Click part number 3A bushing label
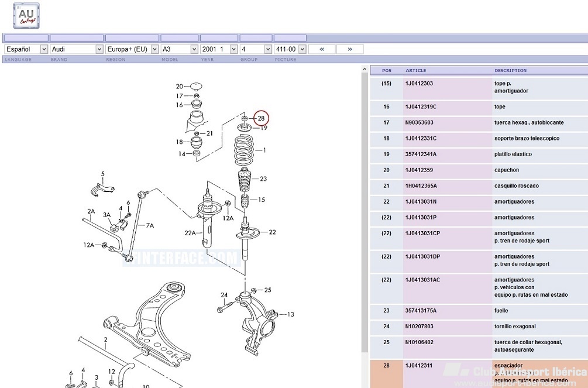The height and width of the screenshot is (388, 588). click(107, 215)
